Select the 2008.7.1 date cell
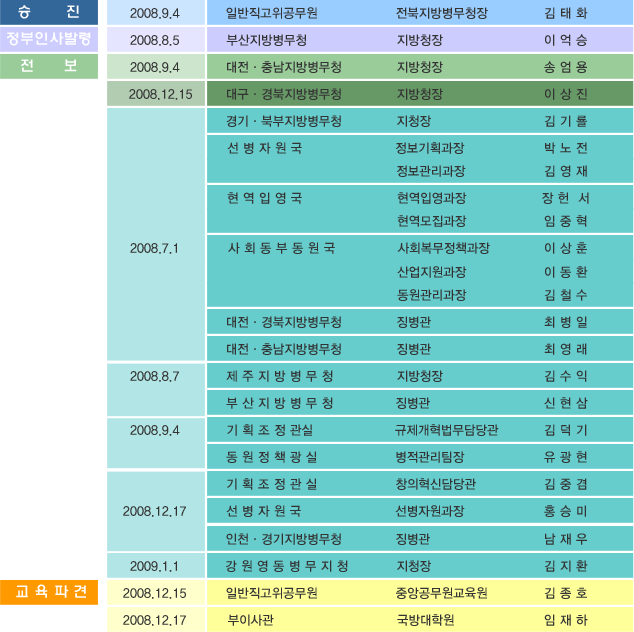Image resolution: width=634 pixels, height=632 pixels. [x=154, y=248]
